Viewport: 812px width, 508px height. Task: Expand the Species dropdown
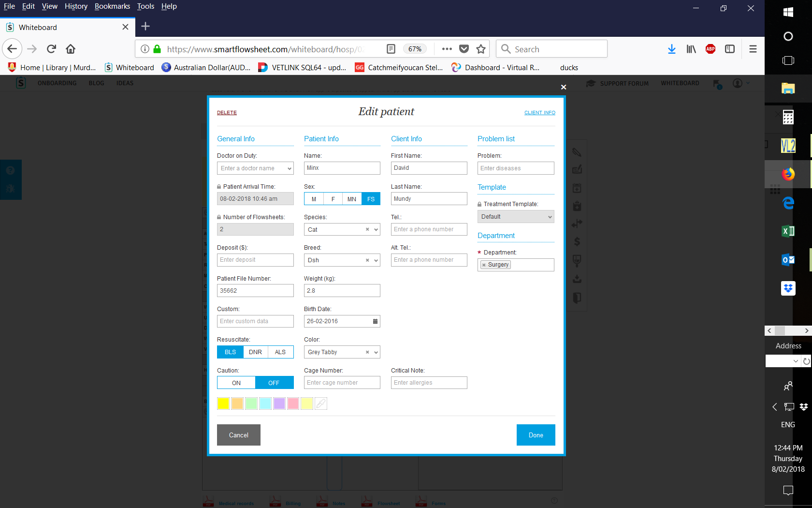click(x=376, y=230)
